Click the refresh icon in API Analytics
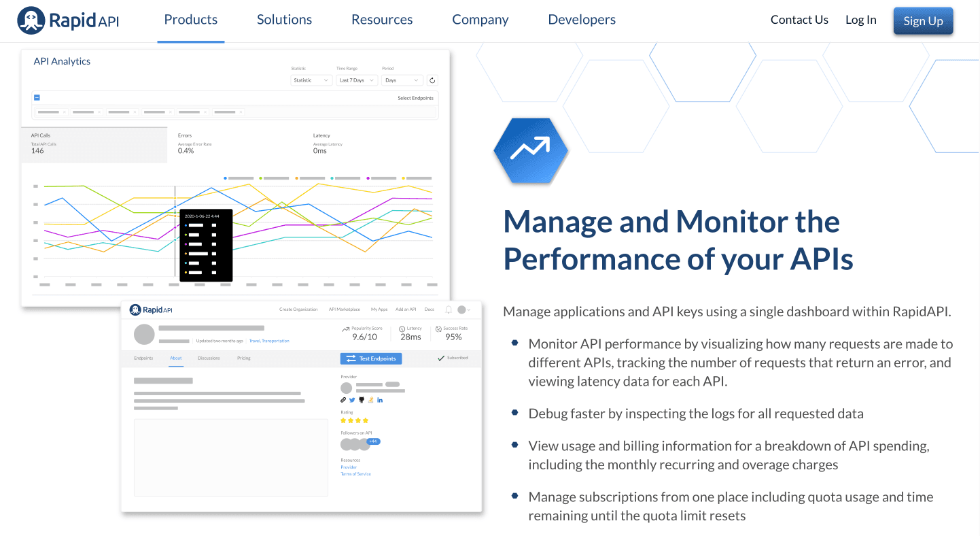 (x=432, y=80)
